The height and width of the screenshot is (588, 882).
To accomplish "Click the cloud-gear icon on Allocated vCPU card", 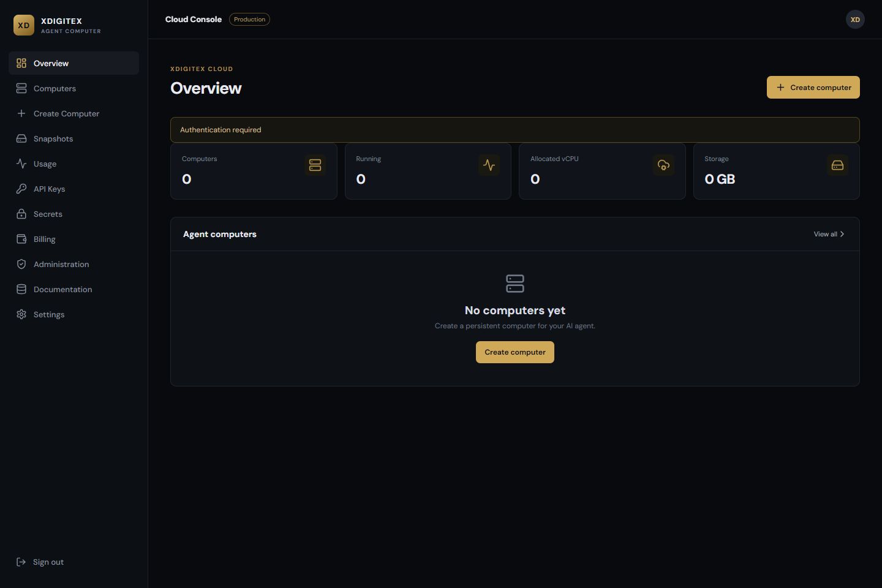I will click(663, 165).
